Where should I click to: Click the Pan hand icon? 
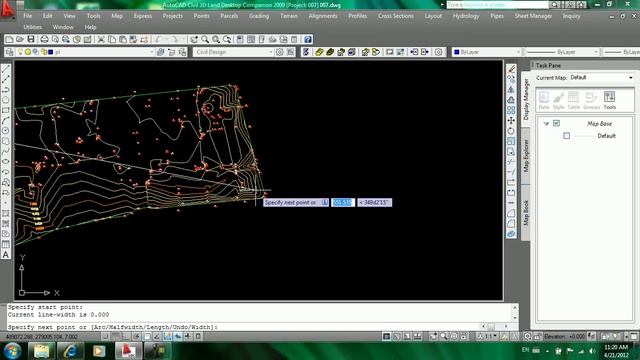click(194, 39)
